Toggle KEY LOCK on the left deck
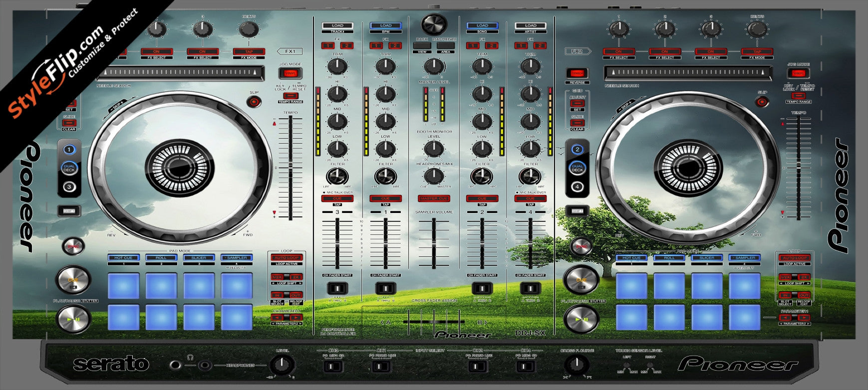Screen dimensions: 868x390 pos(290,95)
